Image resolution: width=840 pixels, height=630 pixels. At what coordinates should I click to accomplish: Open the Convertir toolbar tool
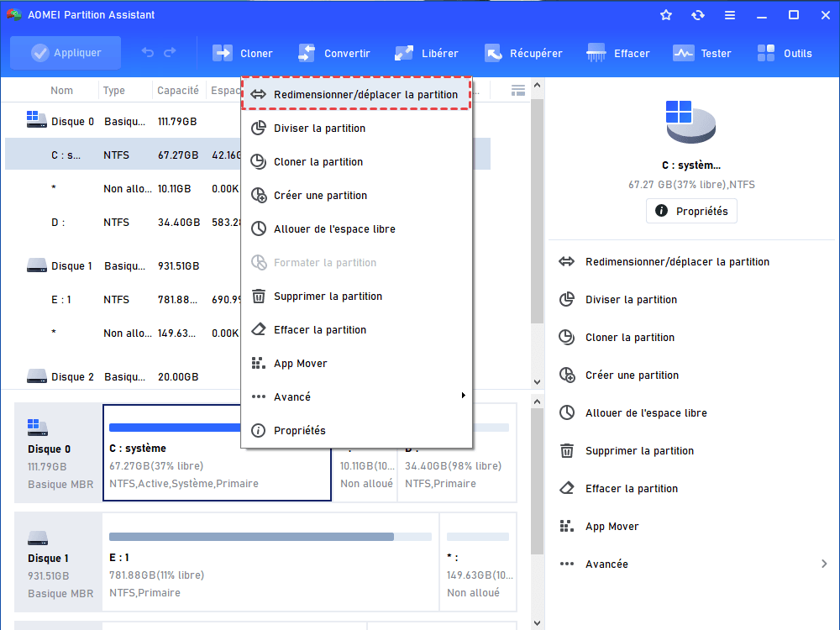click(x=334, y=53)
